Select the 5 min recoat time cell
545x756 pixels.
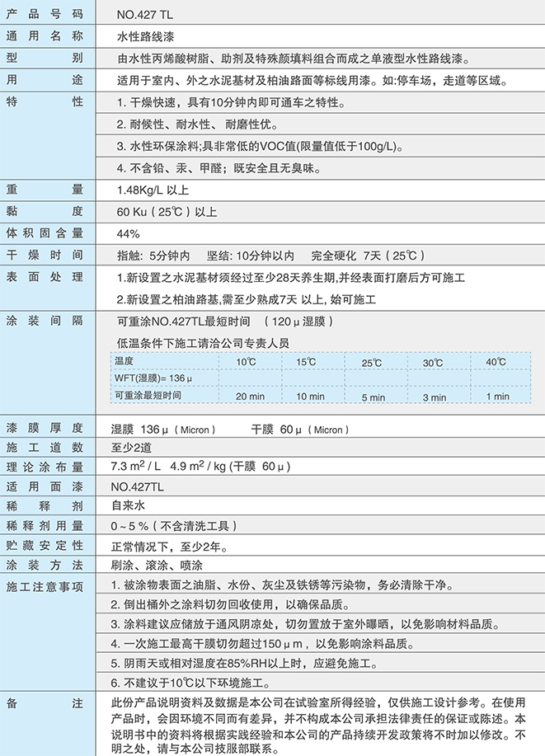tap(373, 397)
